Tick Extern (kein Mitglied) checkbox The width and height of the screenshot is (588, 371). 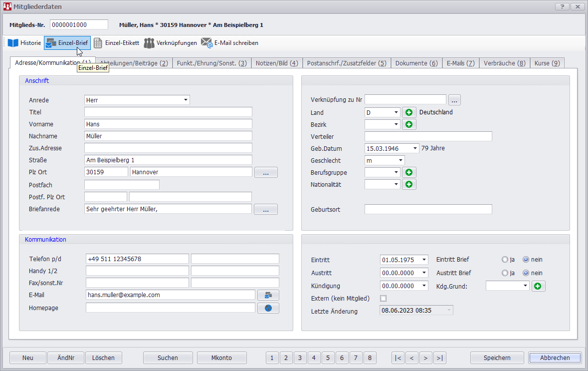point(384,299)
